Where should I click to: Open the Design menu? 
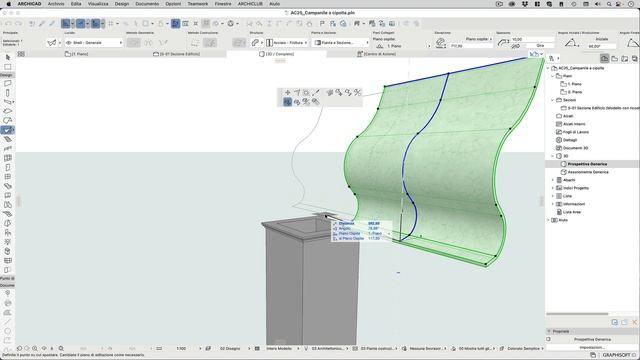click(x=122, y=4)
